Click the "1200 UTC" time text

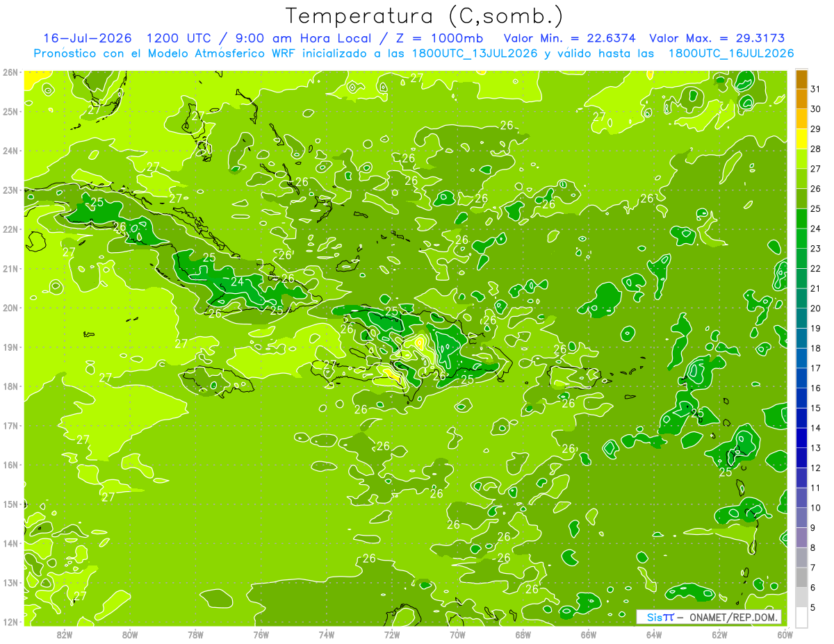point(179,38)
